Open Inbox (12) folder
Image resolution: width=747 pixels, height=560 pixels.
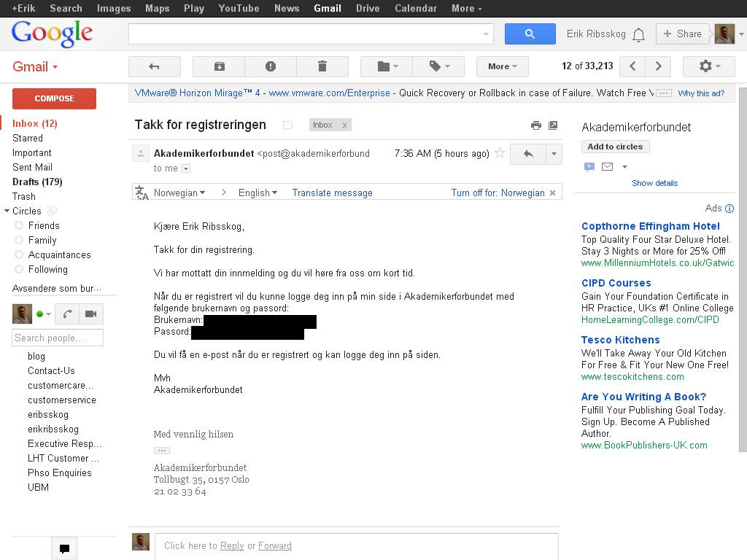click(35, 124)
